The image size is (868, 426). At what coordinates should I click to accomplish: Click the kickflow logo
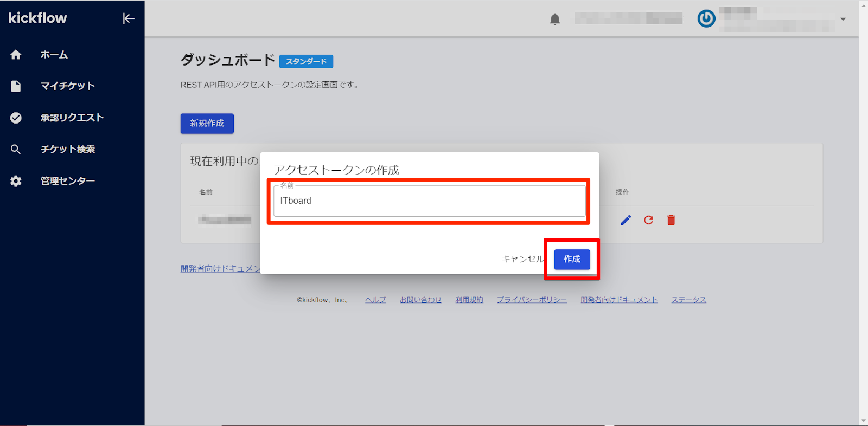[37, 18]
